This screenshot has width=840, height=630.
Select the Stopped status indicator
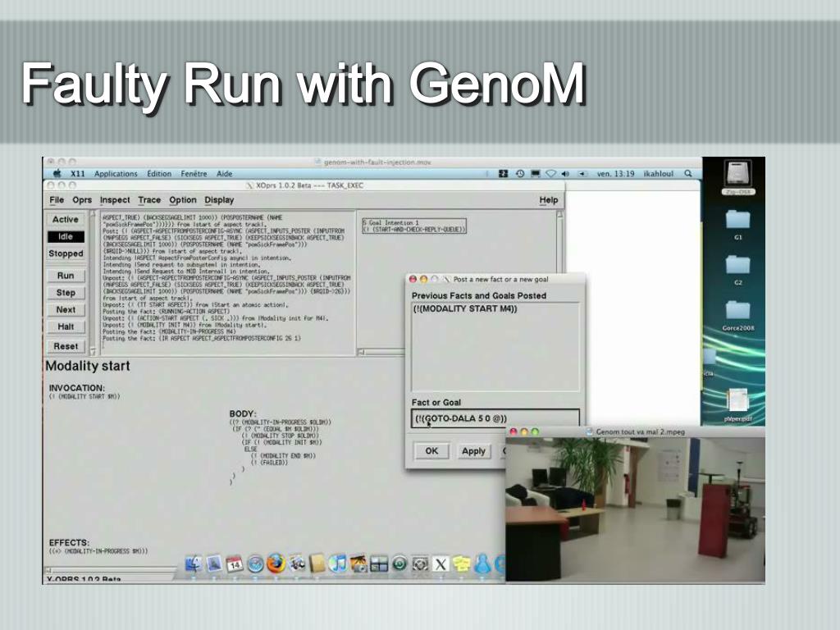coord(66,253)
